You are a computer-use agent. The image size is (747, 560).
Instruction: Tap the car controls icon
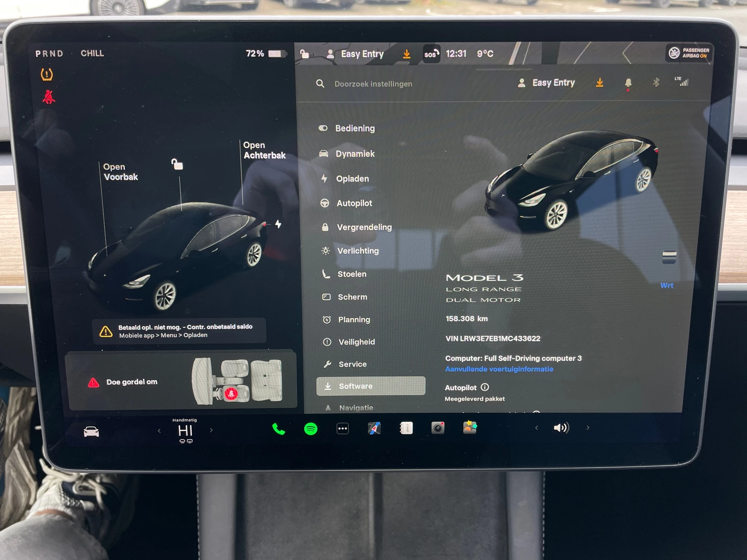click(x=91, y=432)
